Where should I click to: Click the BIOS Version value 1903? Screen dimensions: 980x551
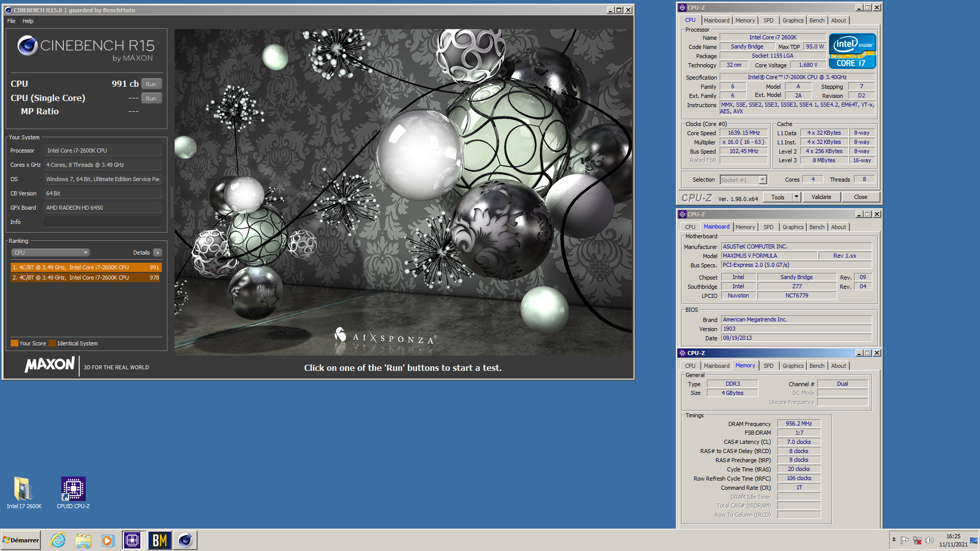coord(796,329)
